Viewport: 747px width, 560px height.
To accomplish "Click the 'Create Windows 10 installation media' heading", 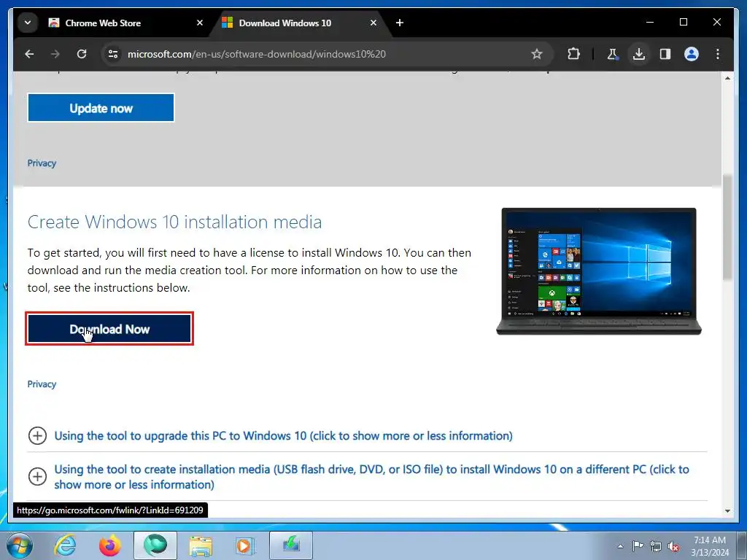I will (175, 222).
